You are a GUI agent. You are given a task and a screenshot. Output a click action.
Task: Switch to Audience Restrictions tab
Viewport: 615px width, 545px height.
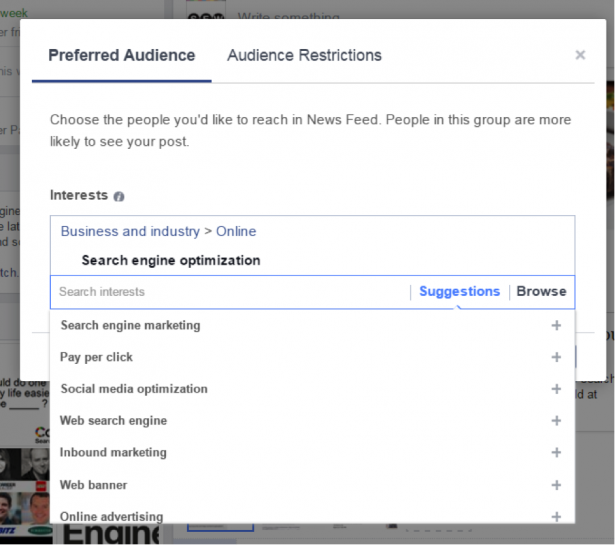point(304,56)
